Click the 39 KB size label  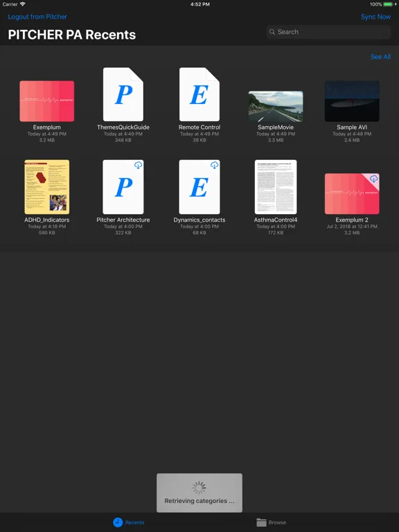pos(199,140)
